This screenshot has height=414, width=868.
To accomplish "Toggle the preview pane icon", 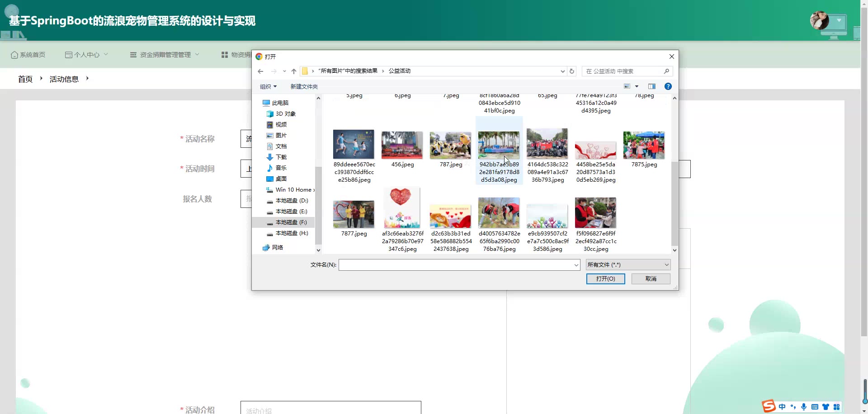I will tap(652, 86).
